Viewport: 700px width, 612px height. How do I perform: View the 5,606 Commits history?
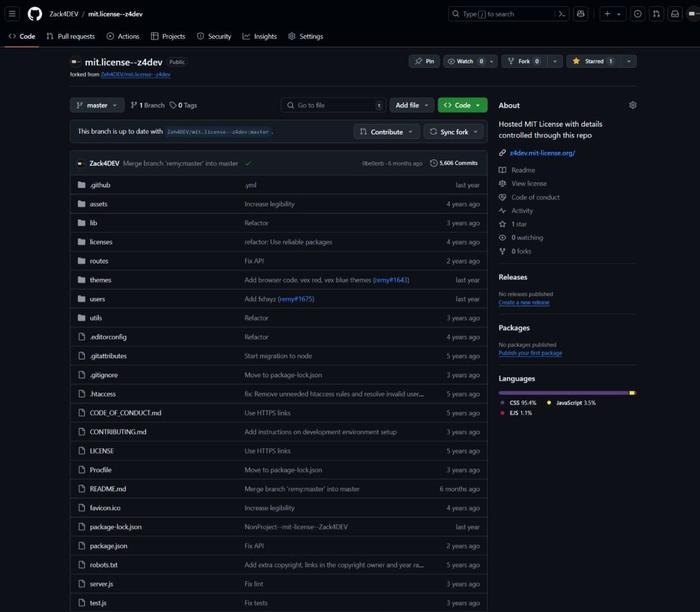(x=454, y=163)
